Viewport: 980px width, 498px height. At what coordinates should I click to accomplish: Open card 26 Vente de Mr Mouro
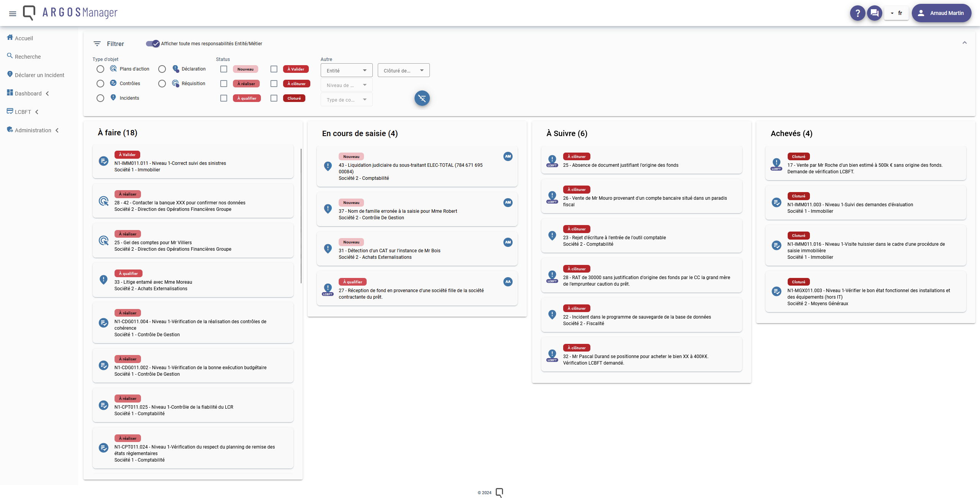point(641,196)
